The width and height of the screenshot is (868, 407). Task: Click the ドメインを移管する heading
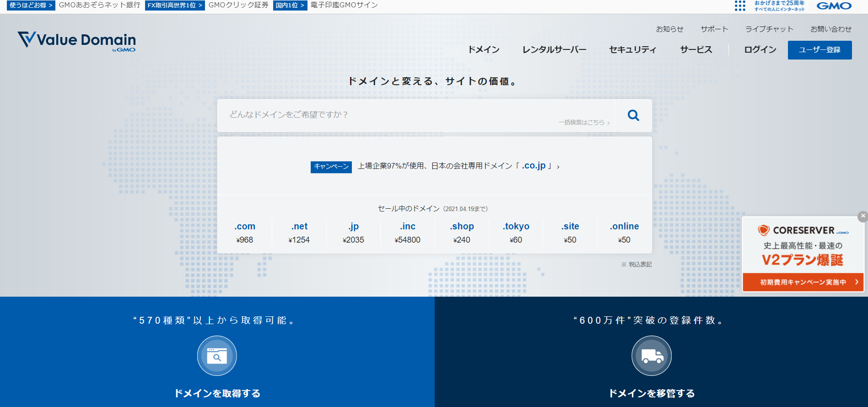652,393
